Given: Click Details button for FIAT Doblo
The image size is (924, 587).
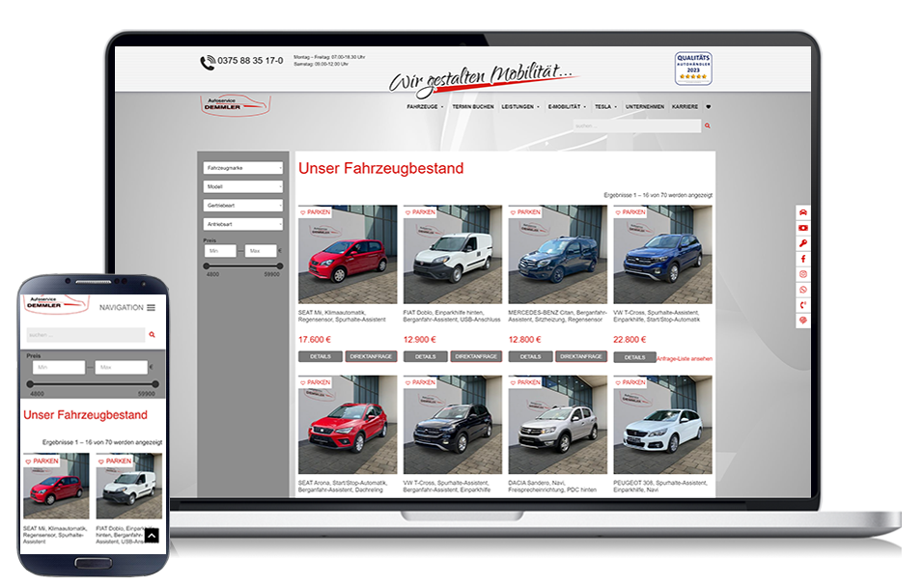Looking at the screenshot, I should [426, 356].
